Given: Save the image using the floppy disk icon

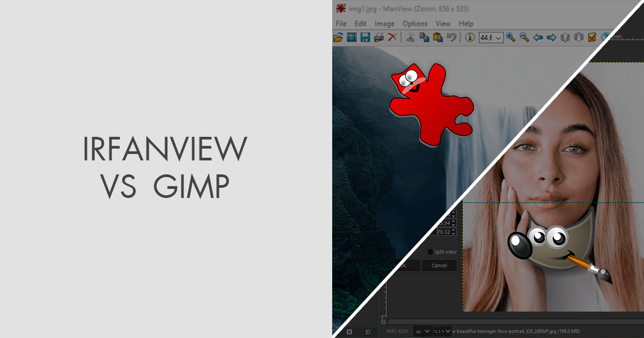Looking at the screenshot, I should pos(365,38).
